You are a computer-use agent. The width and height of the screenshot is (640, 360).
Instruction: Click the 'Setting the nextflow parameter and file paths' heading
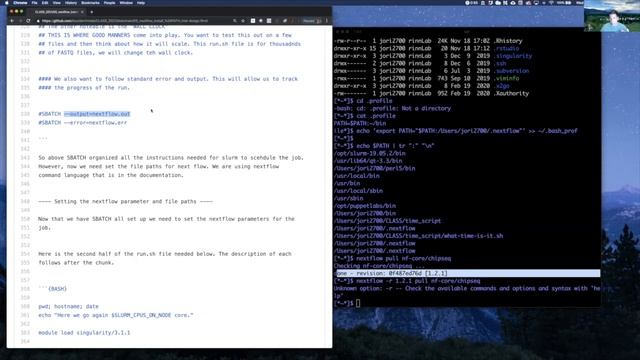coord(125,201)
